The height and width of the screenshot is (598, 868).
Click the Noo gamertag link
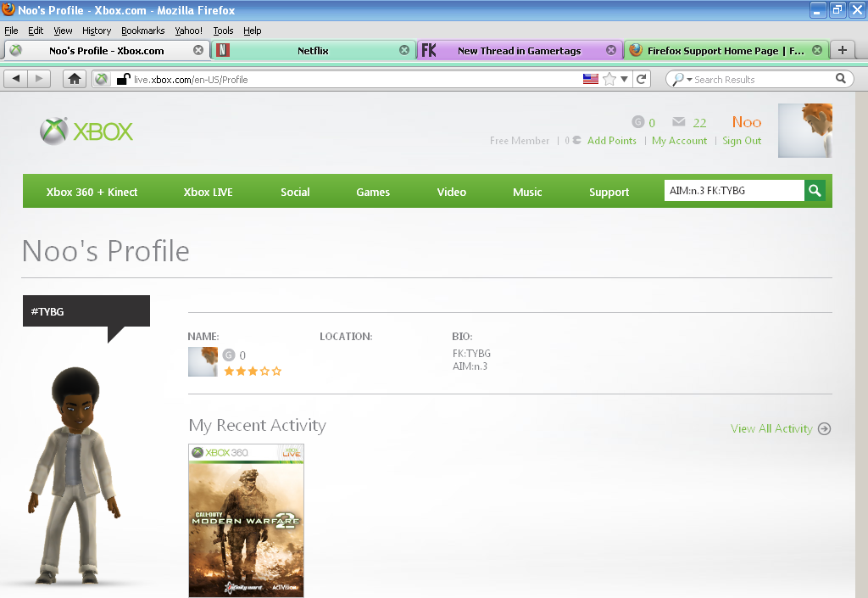(746, 122)
